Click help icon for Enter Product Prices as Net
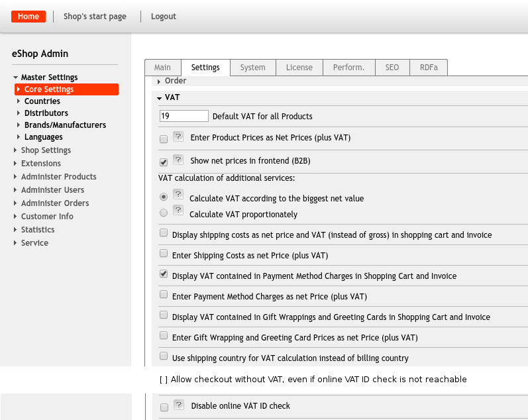 [x=178, y=136]
